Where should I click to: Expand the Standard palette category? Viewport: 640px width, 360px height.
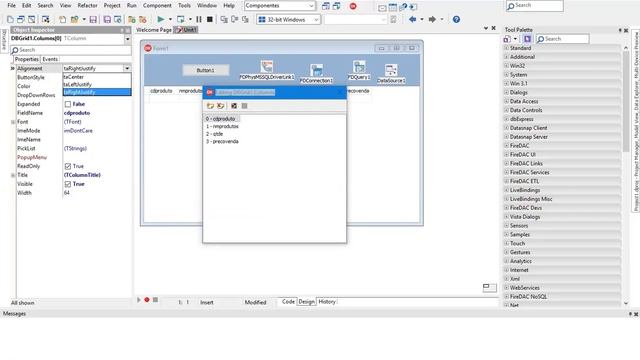(507, 48)
